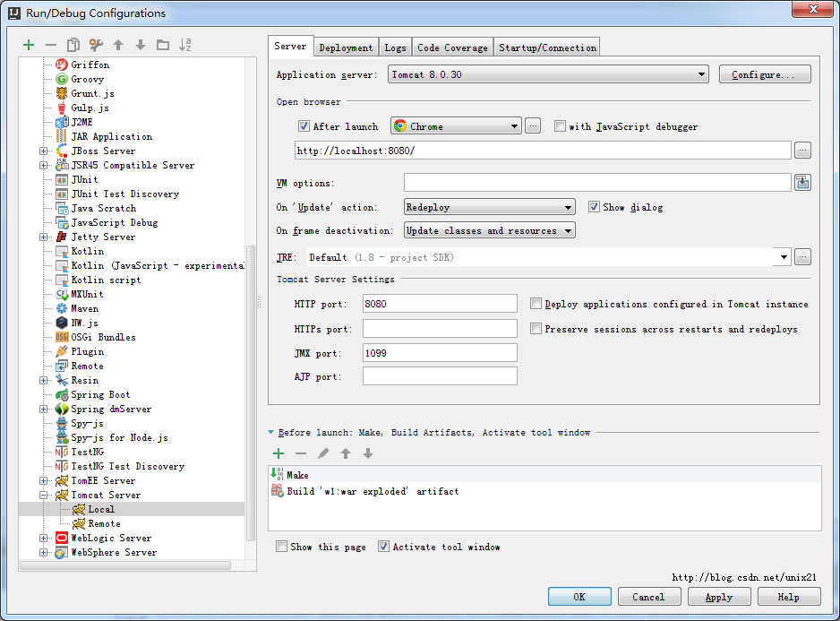
Task: Enable Deploy applications configured in Tomcat instance
Action: tap(536, 304)
